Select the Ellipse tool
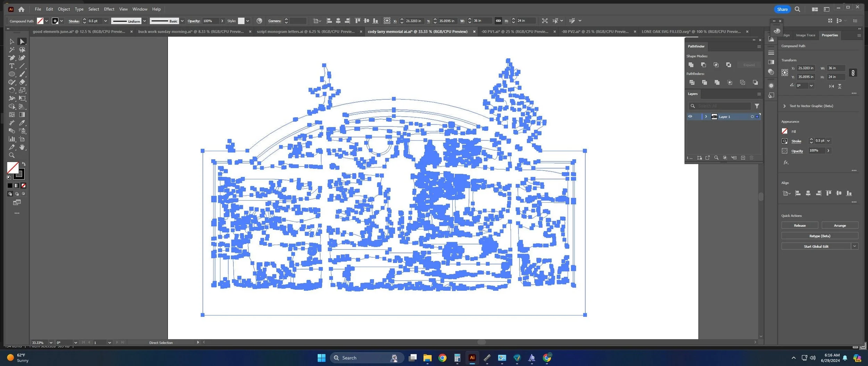 (12, 74)
